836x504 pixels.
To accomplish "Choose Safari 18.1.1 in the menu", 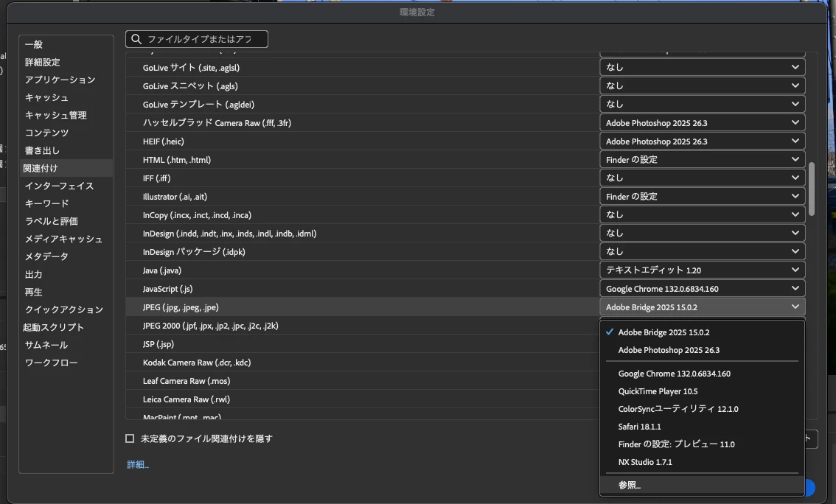I will (702, 426).
